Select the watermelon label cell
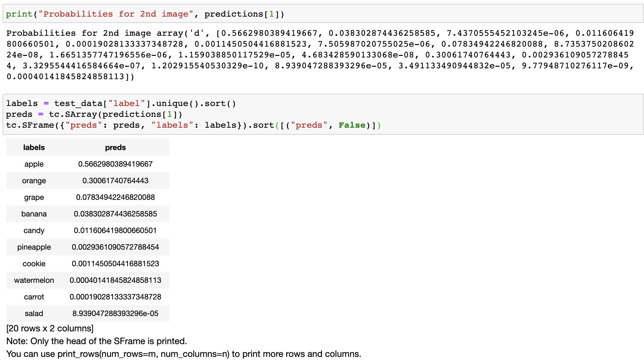Screen dimensions: 644x362 coord(34,280)
